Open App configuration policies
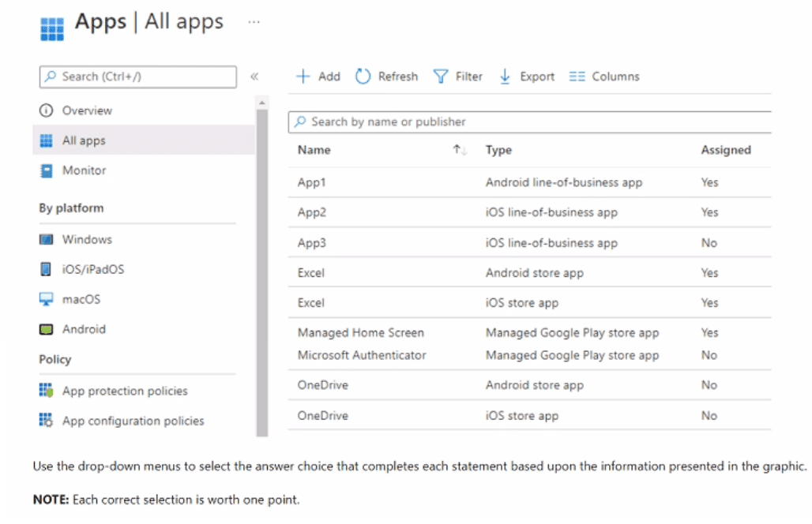The height and width of the screenshot is (524, 812). point(133,421)
